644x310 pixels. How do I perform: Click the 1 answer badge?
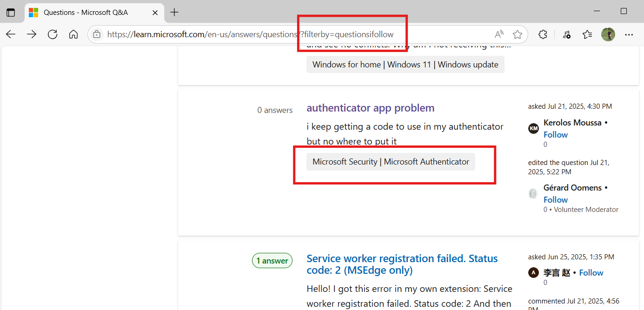coord(272,261)
